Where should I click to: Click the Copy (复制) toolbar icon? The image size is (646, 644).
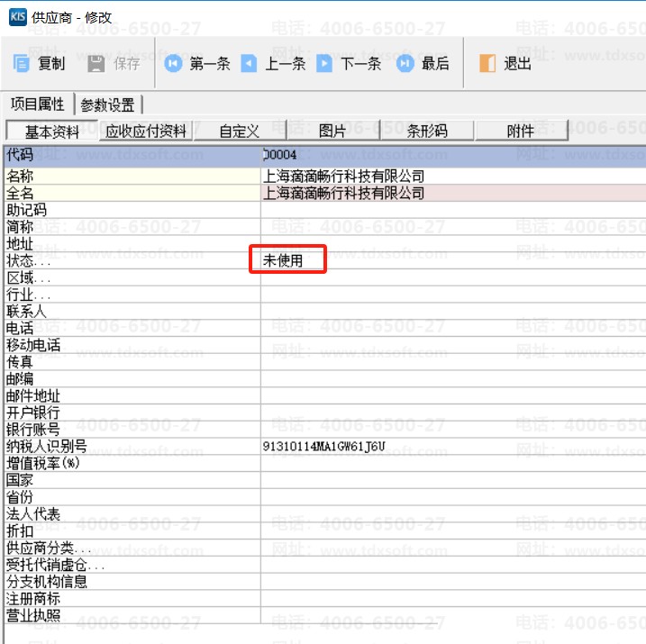click(23, 64)
